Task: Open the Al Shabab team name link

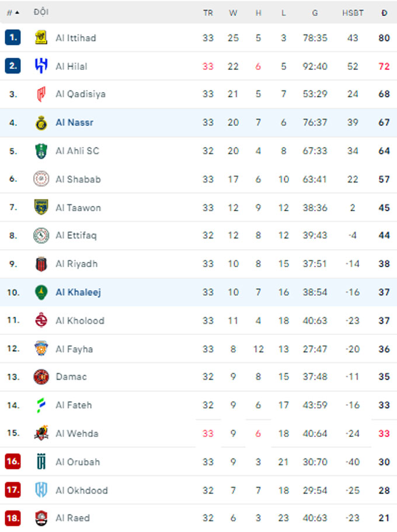Action: [78, 179]
